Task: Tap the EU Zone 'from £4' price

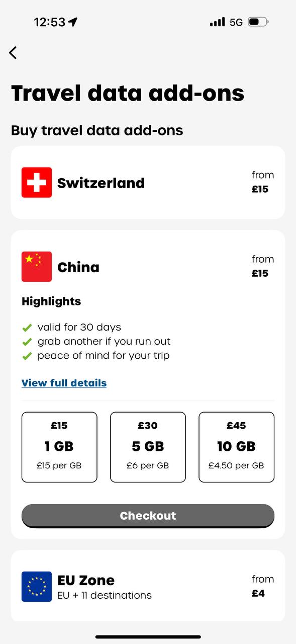Action: point(262,586)
